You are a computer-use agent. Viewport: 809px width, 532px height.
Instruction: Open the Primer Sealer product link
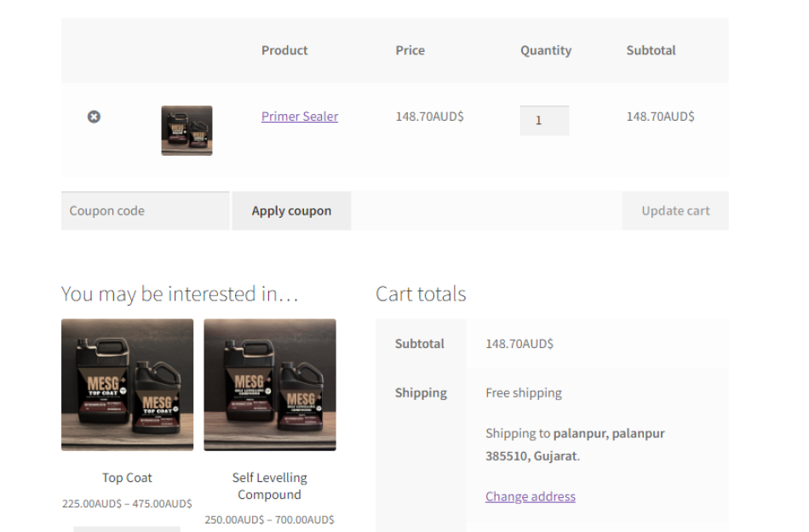(x=300, y=116)
